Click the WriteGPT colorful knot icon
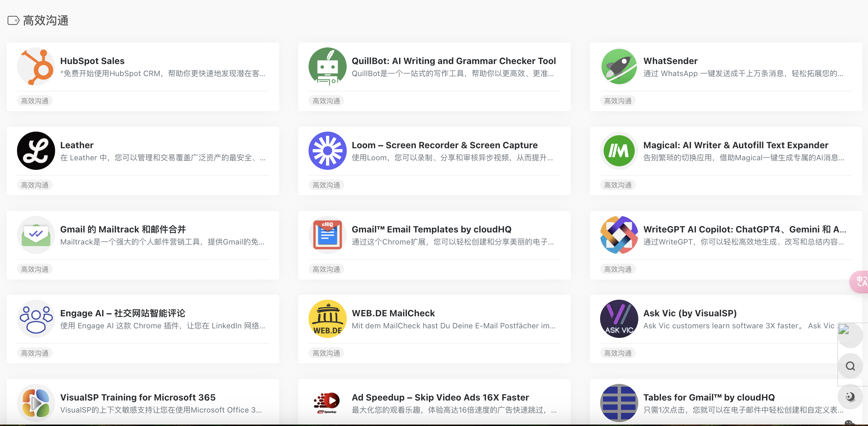868x426 pixels. [x=619, y=235]
